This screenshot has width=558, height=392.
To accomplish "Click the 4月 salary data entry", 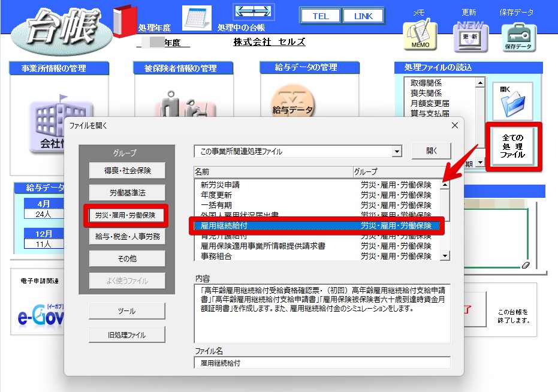I will pyautogui.click(x=43, y=208).
